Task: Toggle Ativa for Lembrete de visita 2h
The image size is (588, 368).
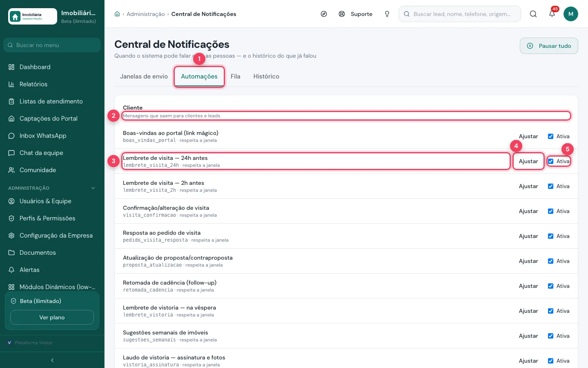Action: pyautogui.click(x=550, y=186)
